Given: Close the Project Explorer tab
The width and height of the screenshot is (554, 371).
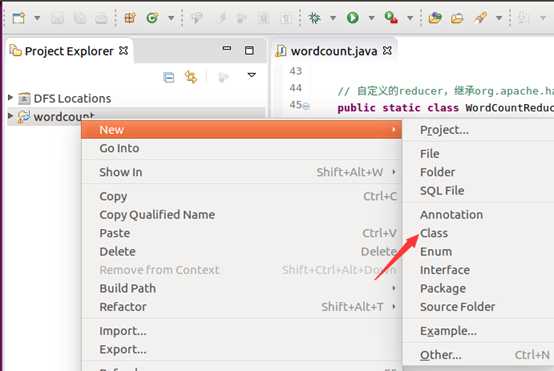Looking at the screenshot, I should [x=123, y=51].
